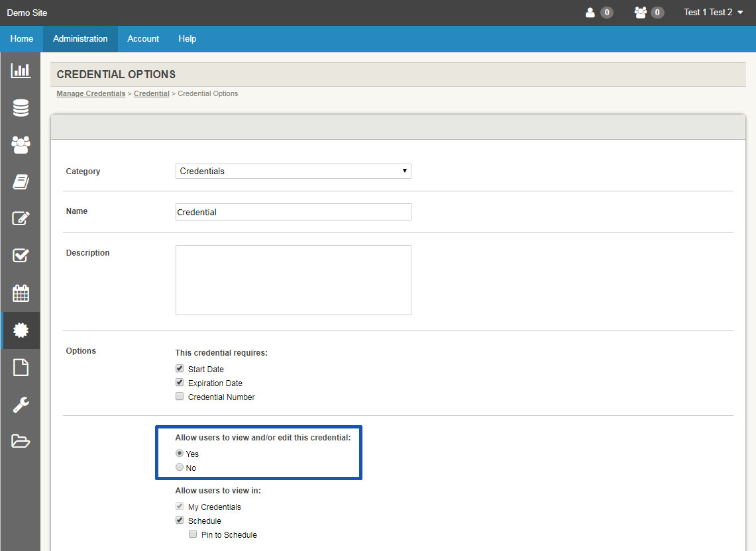Viewport: 756px width, 551px height.
Task: Open the calendar icon in the sidebar
Action: point(21,293)
